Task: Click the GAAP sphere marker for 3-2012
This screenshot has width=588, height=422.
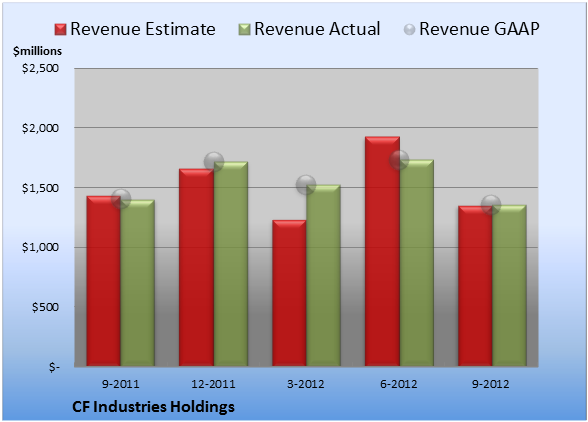Action: [306, 185]
